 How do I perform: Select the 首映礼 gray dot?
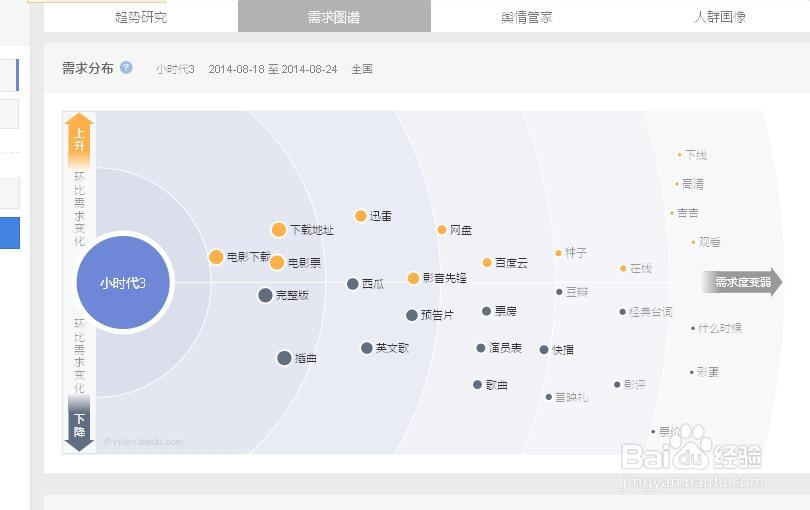(x=549, y=397)
